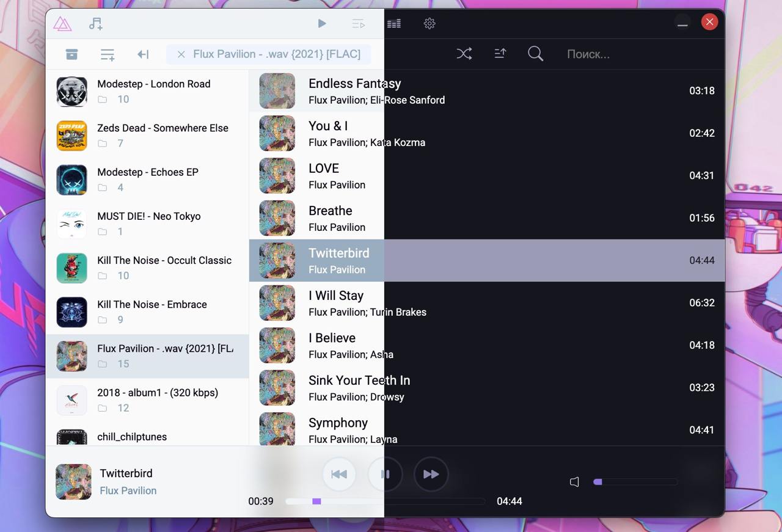This screenshot has width=782, height=532.
Task: Open 2018 - album1 - (320 kbps)
Action: tap(147, 400)
